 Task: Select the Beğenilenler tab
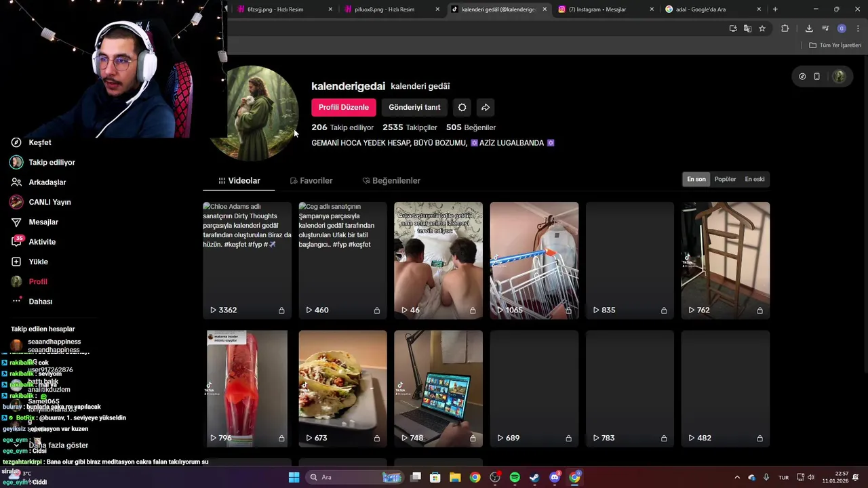click(391, 181)
